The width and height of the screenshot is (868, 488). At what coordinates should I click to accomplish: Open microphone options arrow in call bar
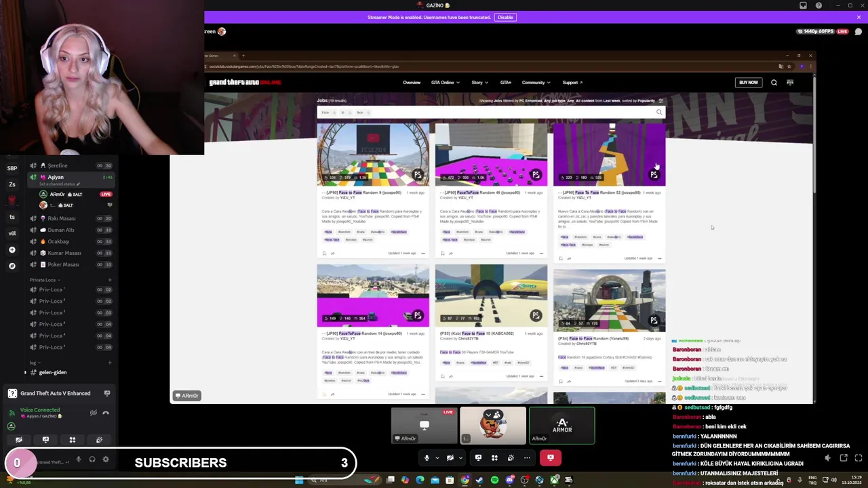point(437,457)
